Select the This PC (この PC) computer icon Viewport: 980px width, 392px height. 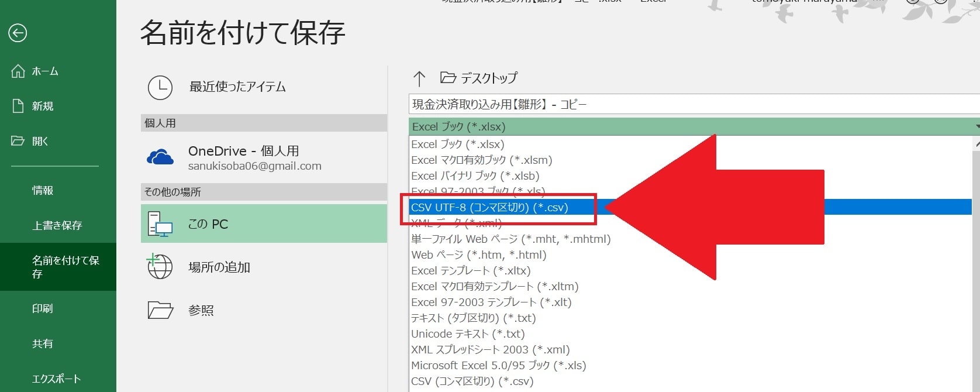(160, 224)
